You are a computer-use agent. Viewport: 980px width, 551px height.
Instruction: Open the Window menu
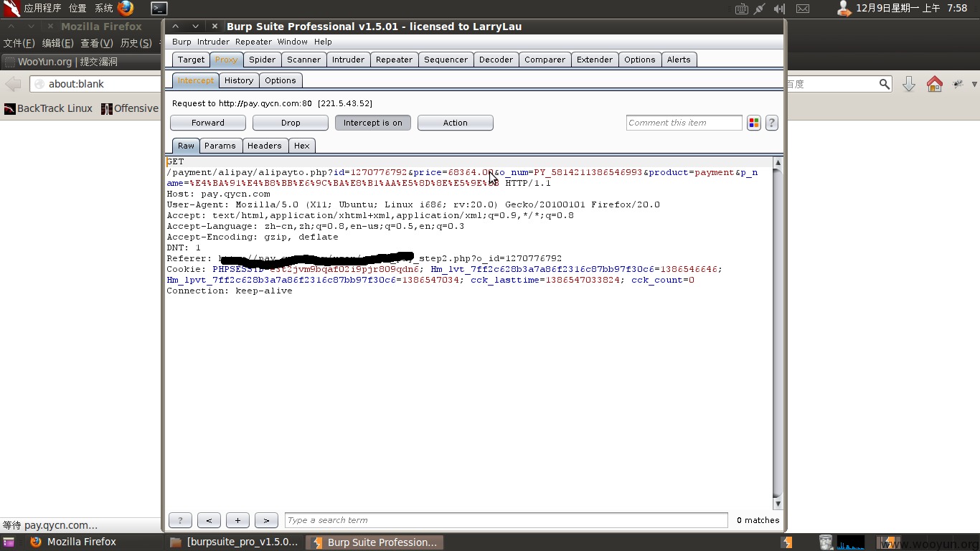[x=292, y=42]
